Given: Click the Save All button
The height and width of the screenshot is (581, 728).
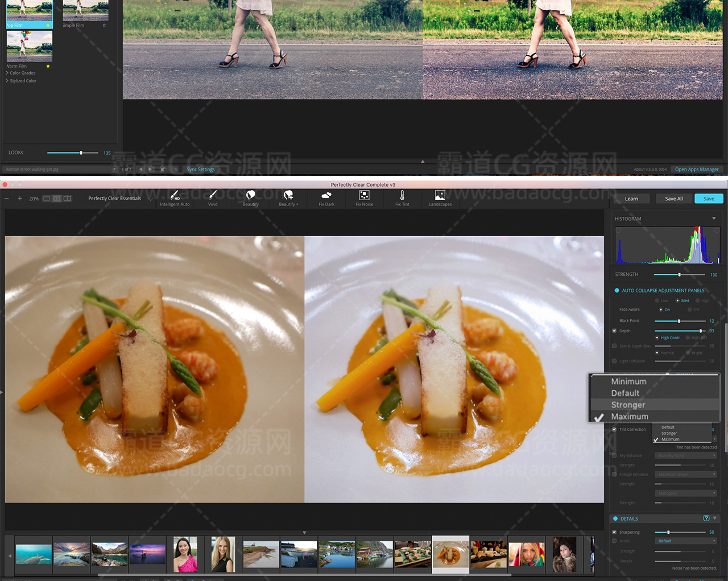Looking at the screenshot, I should click(x=673, y=199).
